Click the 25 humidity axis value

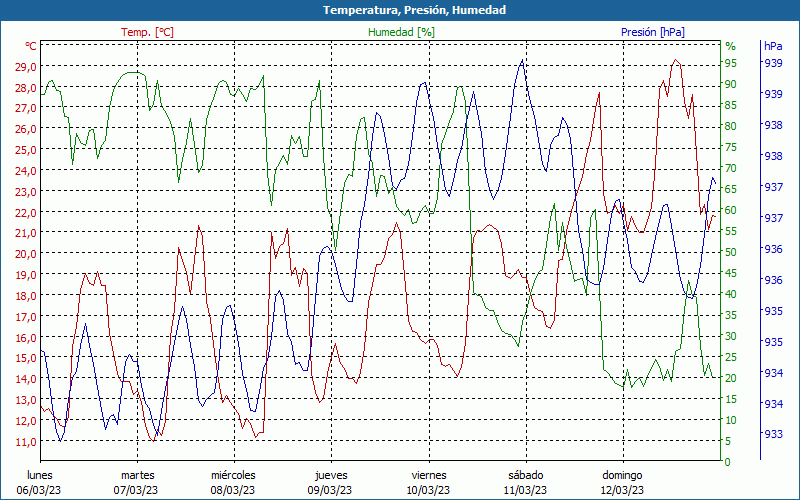(x=731, y=357)
